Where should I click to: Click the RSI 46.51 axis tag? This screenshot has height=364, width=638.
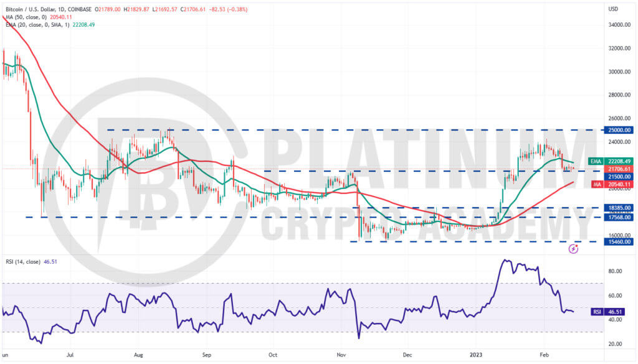tap(607, 312)
